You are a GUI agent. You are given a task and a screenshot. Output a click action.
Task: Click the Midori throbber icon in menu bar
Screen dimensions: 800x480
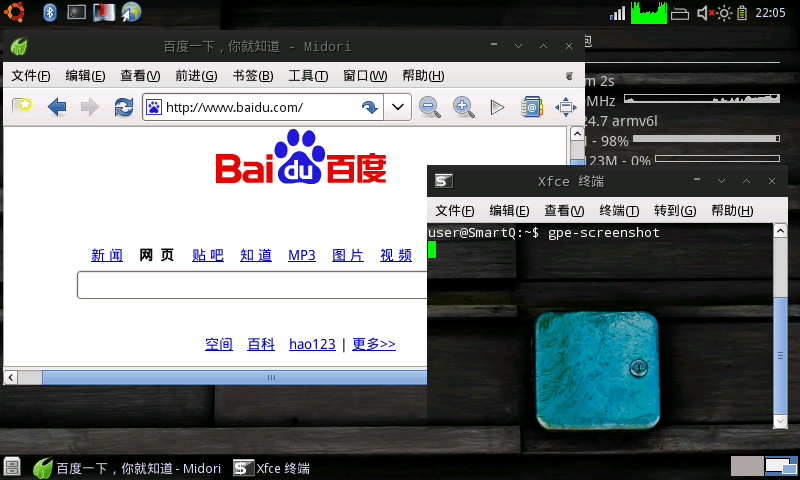click(x=569, y=76)
